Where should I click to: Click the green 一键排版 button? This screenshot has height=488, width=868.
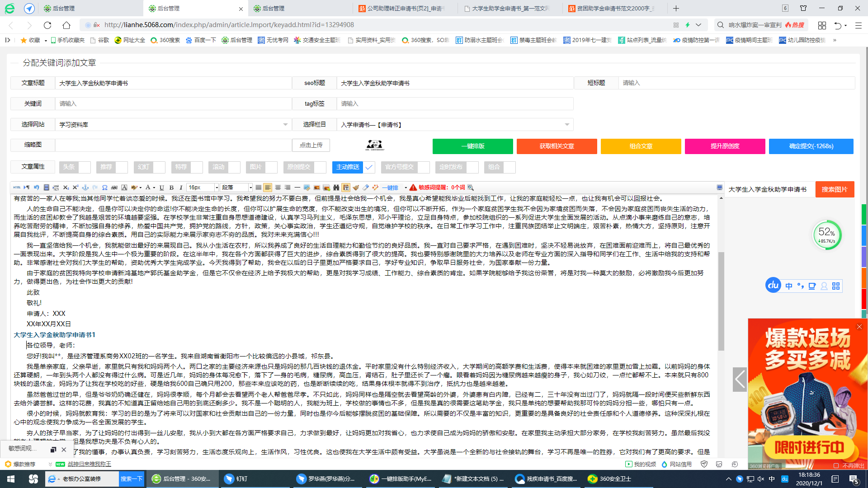point(472,146)
